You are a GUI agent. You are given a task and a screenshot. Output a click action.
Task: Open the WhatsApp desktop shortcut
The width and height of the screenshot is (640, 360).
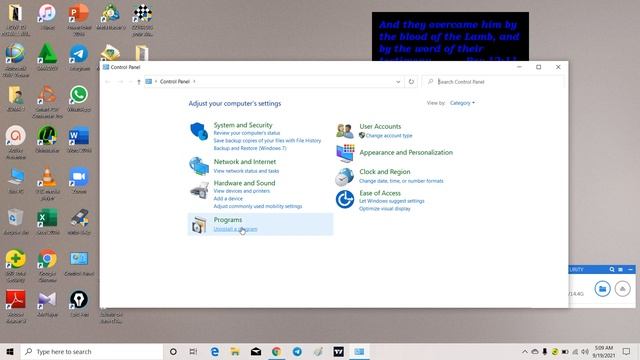click(79, 99)
